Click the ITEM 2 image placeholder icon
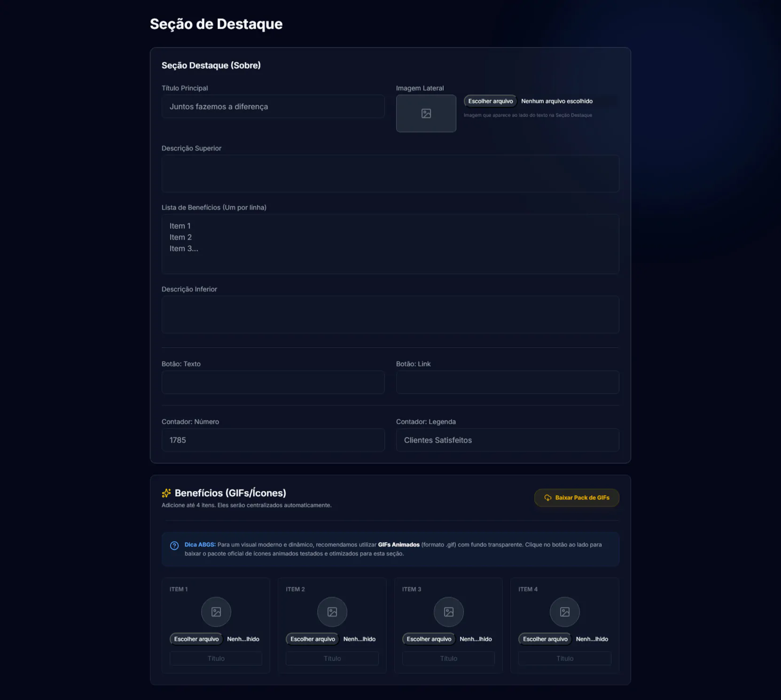781x700 pixels. point(332,612)
